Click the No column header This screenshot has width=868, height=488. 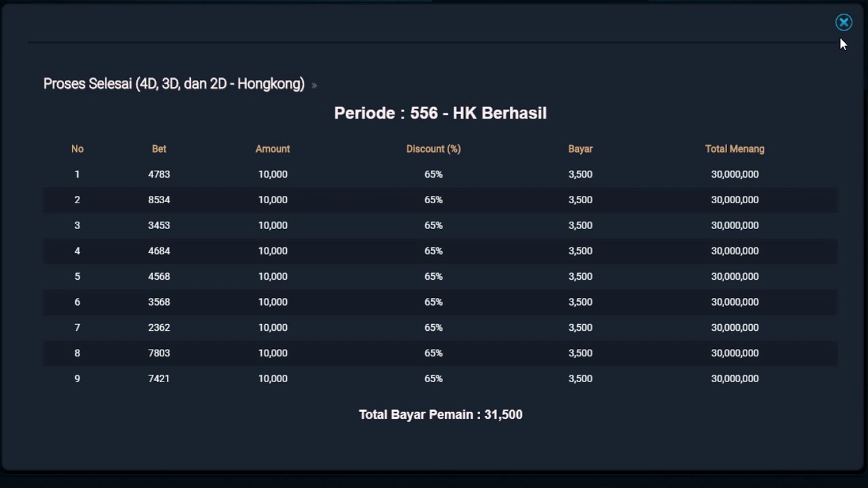(77, 149)
